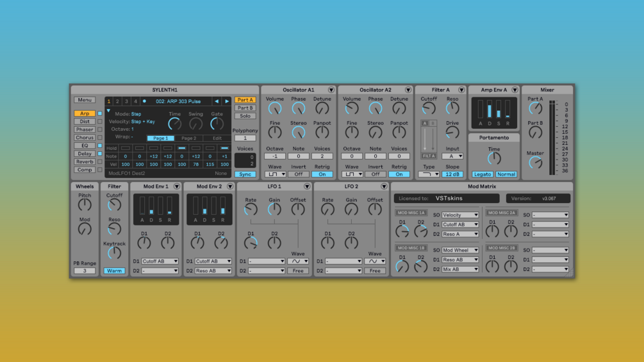The width and height of the screenshot is (644, 362).
Task: Click the Oscillator A1 Volume knob
Action: (275, 109)
